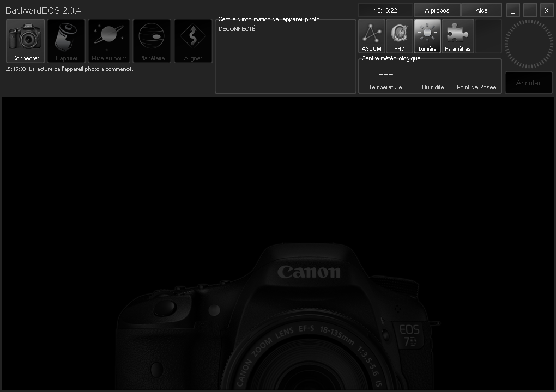Click the Connecter camera icon
The image size is (556, 392).
coord(26,41)
